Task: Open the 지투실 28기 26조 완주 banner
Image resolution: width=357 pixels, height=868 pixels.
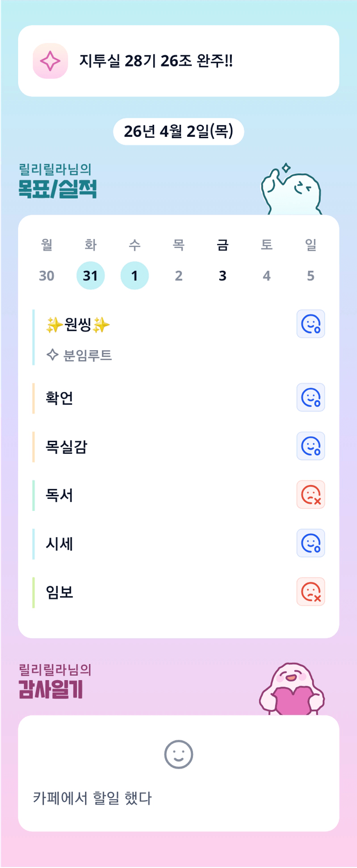Action: tap(178, 61)
